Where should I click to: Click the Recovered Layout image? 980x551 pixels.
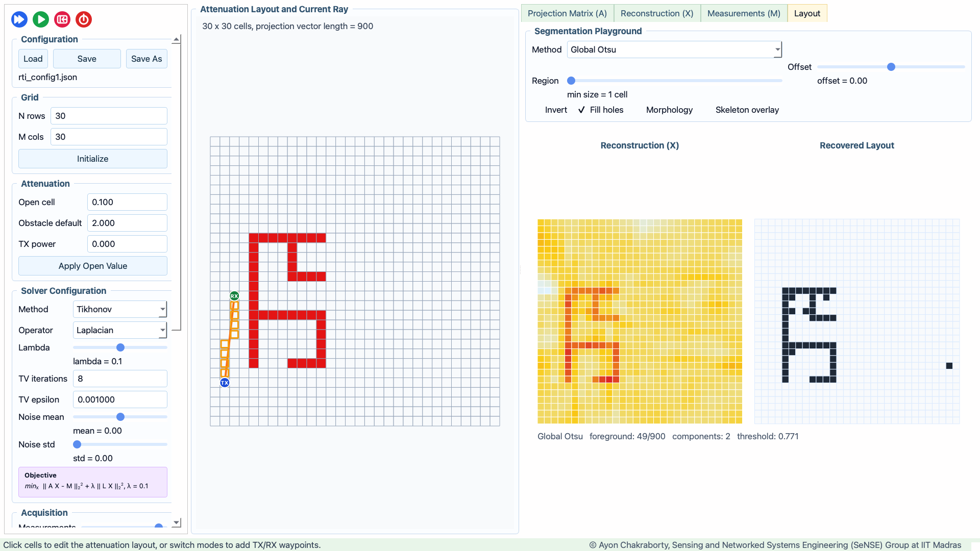(x=857, y=321)
